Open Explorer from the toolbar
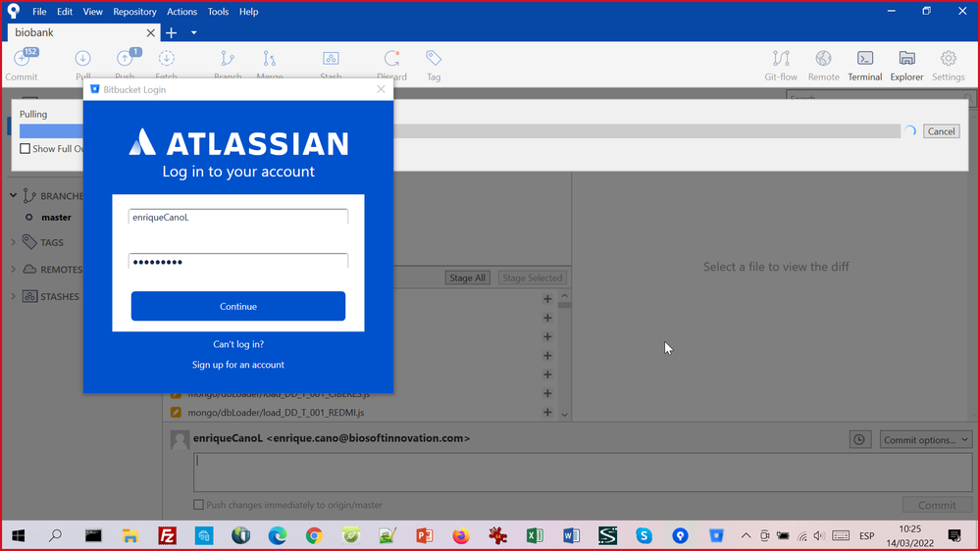Viewport: 980px width, 551px height. pyautogui.click(x=906, y=65)
